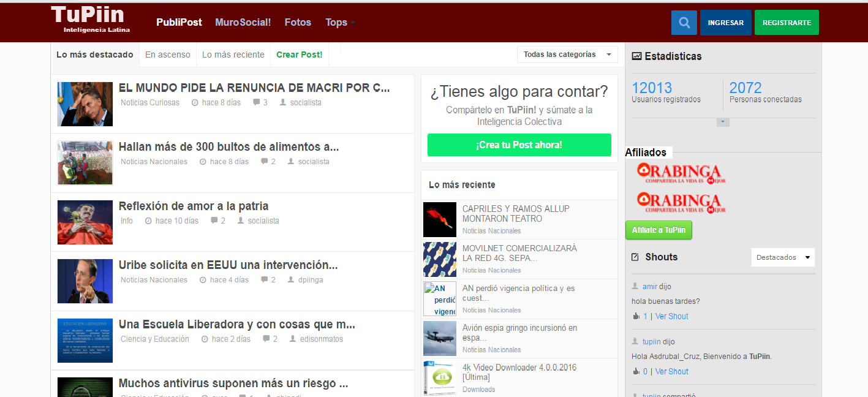Click the clock icon on the Hallan más de 300 bultos post
The width and height of the screenshot is (868, 397).
click(203, 162)
